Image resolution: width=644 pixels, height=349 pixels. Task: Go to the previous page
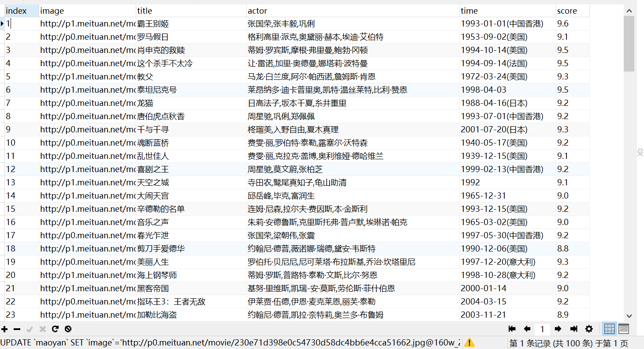[x=527, y=329]
